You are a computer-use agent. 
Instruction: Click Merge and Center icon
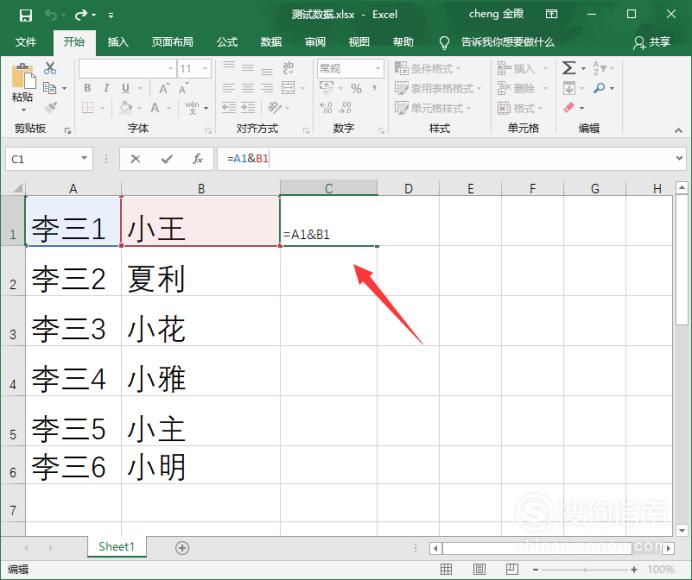click(x=288, y=88)
